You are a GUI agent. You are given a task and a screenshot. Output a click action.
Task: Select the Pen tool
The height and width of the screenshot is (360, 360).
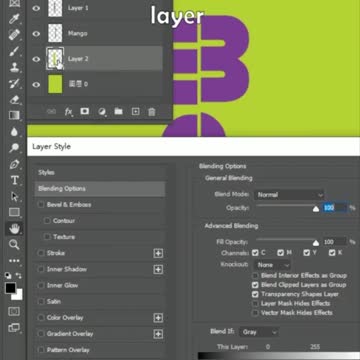pos(14,164)
